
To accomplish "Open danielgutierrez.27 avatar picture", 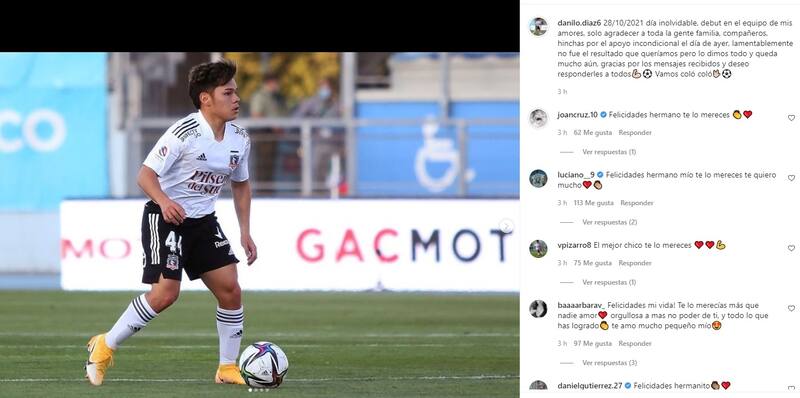I will click(538, 387).
